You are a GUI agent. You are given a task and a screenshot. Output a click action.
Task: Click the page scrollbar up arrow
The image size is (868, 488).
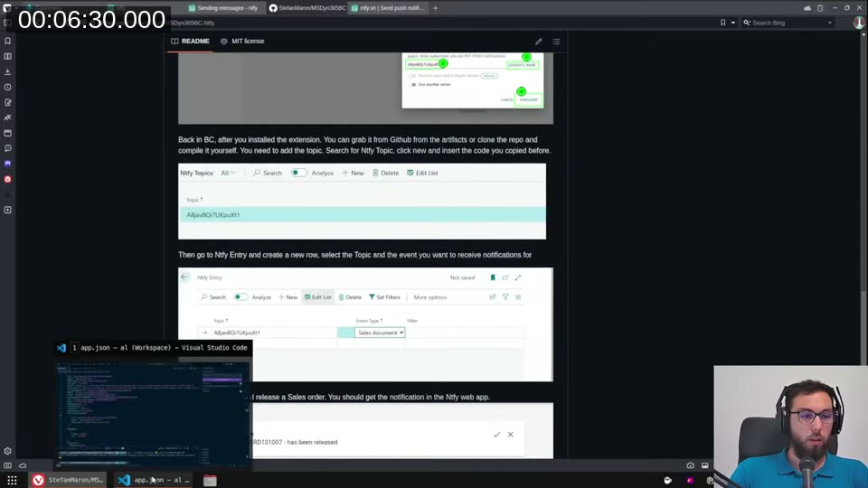pyautogui.click(x=864, y=33)
